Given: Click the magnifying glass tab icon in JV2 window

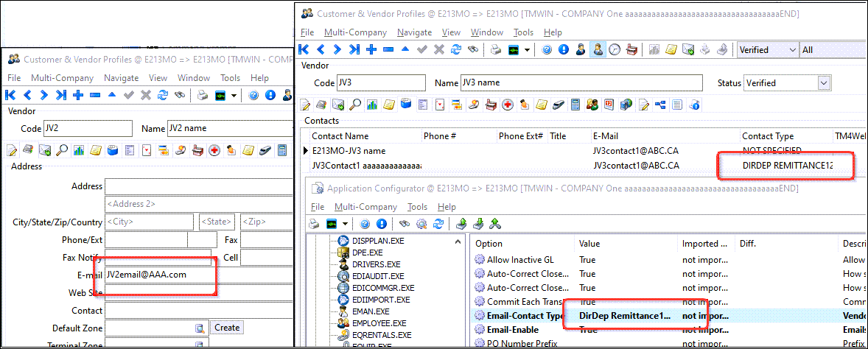Looking at the screenshot, I should (61, 150).
